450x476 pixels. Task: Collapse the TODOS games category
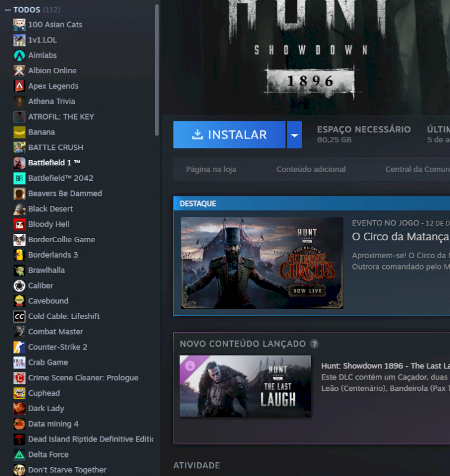click(x=7, y=10)
